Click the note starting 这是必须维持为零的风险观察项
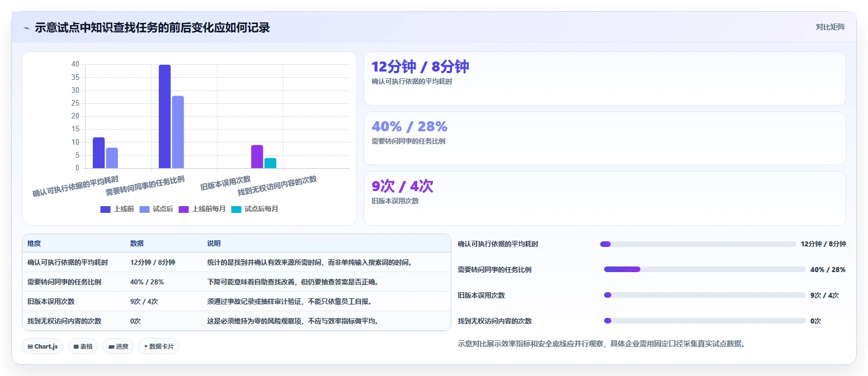Screen dimensions: 868x376 click(293, 321)
